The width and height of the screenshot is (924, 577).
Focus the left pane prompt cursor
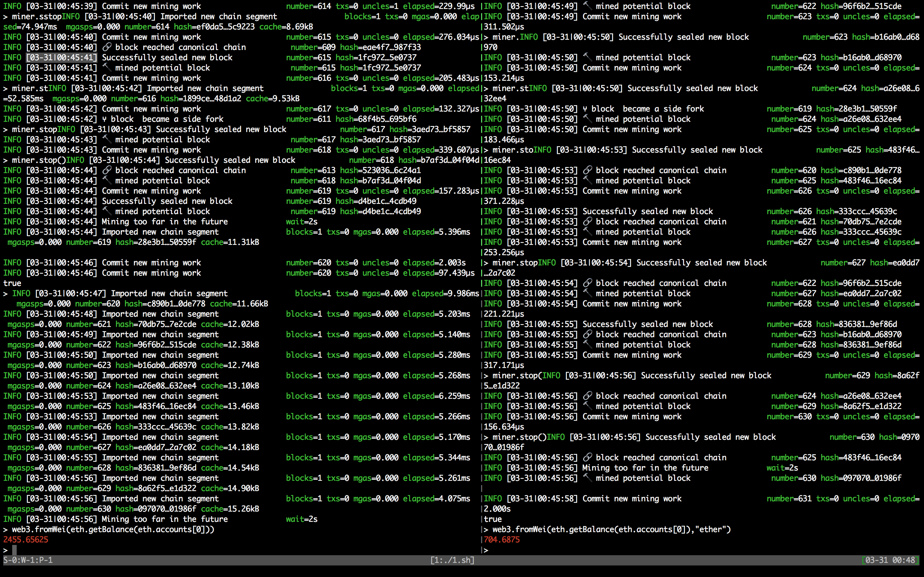(14, 550)
